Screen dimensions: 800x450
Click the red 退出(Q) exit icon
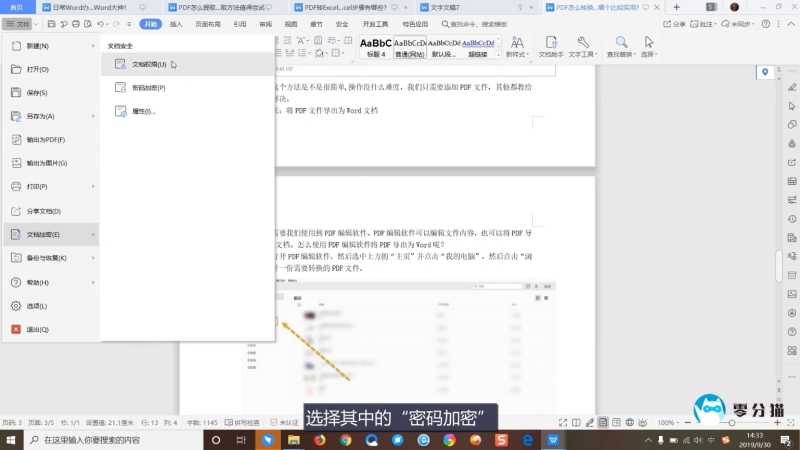point(16,329)
